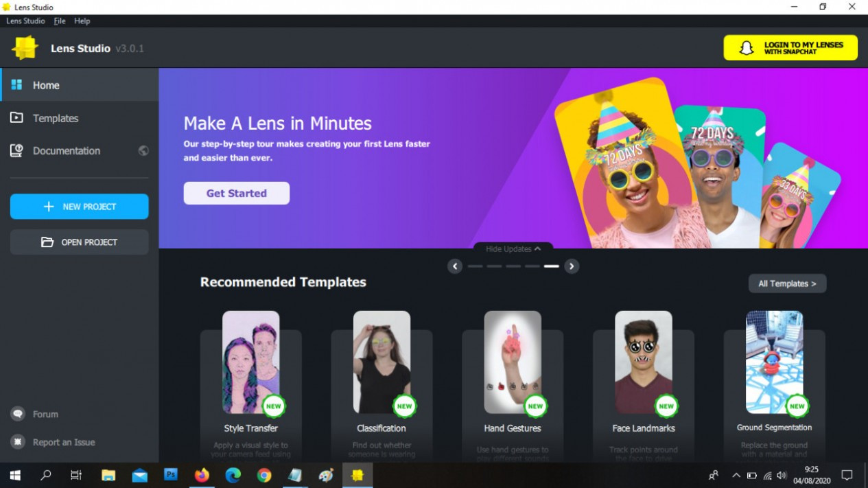Open the Classification template thumbnail
Image resolution: width=868 pixels, height=488 pixels.
pos(382,362)
